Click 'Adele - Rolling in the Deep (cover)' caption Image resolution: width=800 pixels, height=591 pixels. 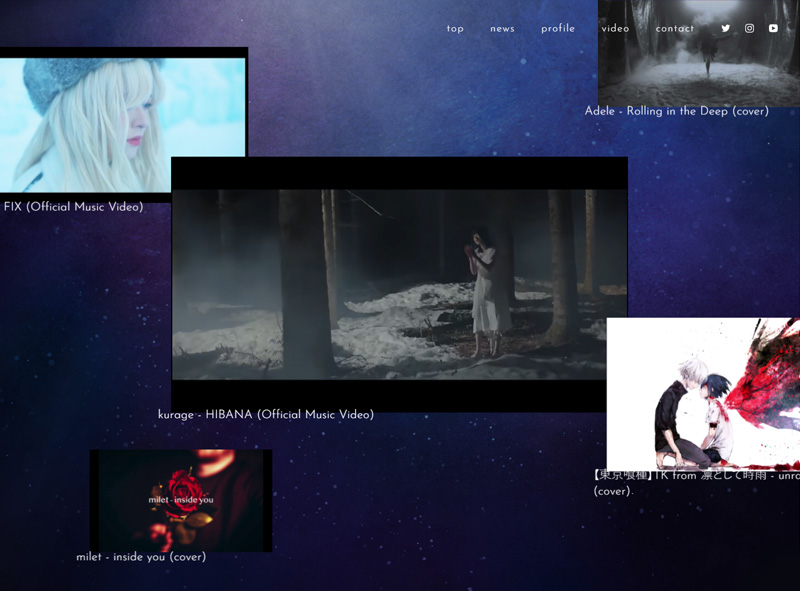coord(677,111)
